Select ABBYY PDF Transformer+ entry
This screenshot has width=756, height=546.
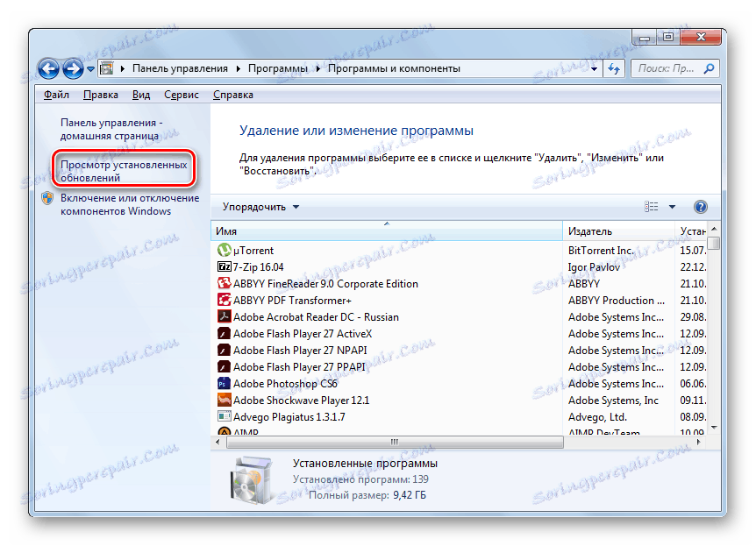[292, 301]
